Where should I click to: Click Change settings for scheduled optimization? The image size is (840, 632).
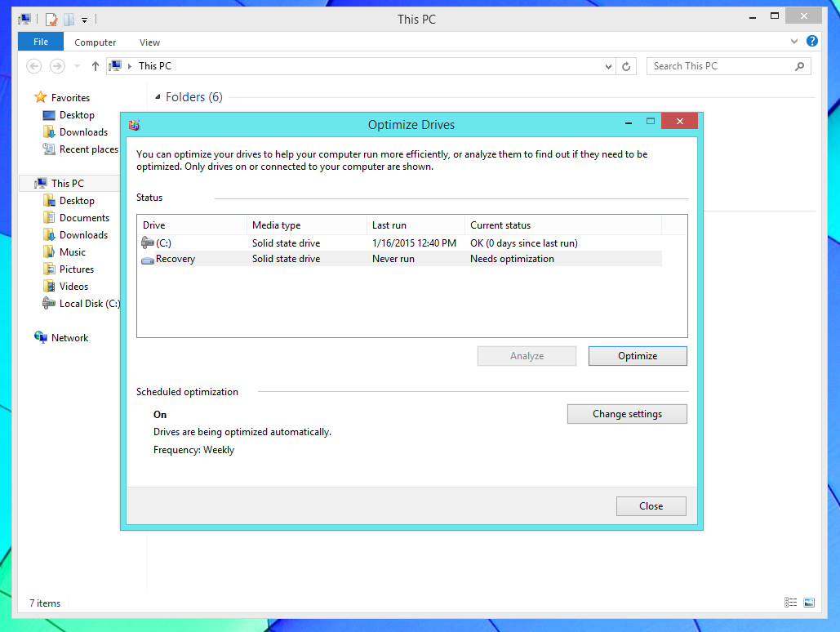[x=626, y=414]
